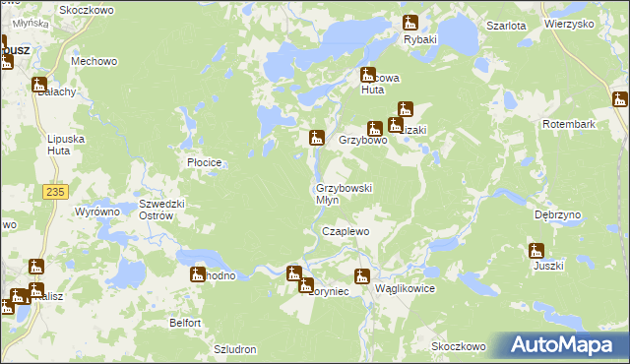630x364 pixels.
Task: Select the Loryniec place label
Action: pos(329,292)
